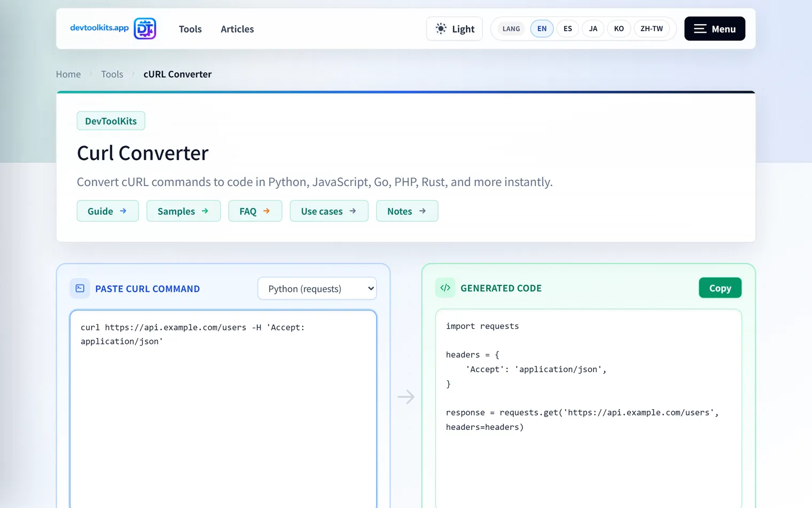Select EN language
Image resolution: width=812 pixels, height=508 pixels.
tap(542, 29)
